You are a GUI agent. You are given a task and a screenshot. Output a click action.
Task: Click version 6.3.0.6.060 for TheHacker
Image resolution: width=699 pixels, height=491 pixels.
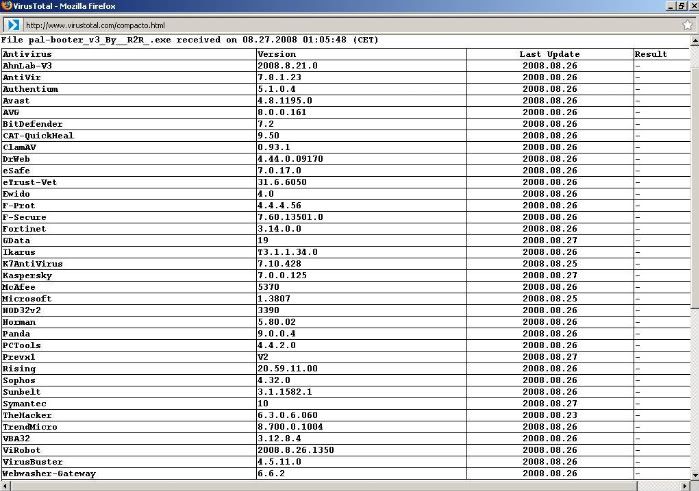288,415
